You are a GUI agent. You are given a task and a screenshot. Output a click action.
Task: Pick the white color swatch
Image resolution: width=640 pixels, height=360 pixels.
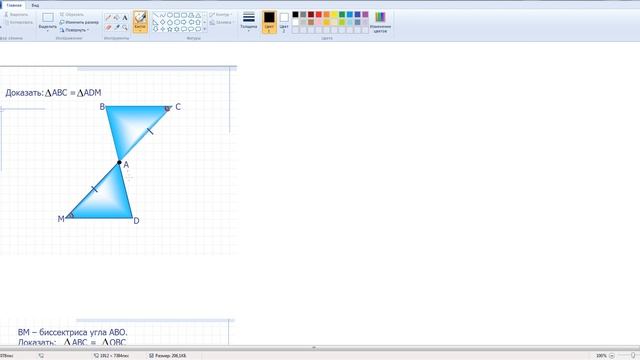click(295, 22)
